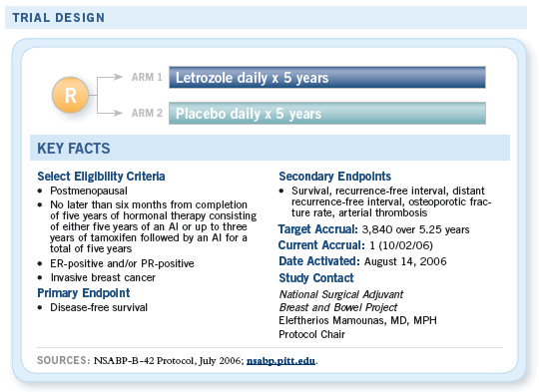Click the arrow pointing to ARM 1

coord(110,77)
